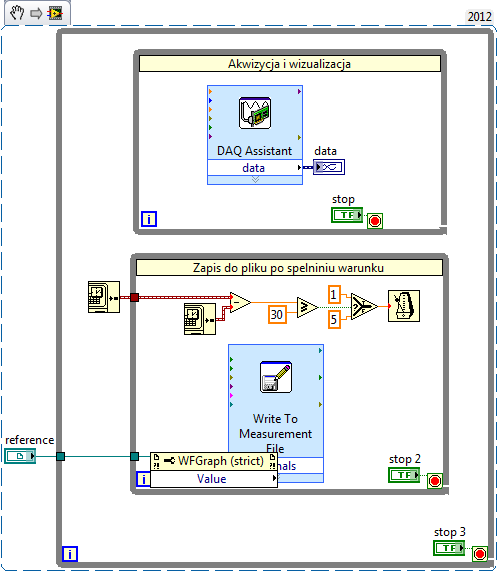Screen dimensions: 498x572
Task: Click the numeric constant 30
Action: pyautogui.click(x=277, y=314)
